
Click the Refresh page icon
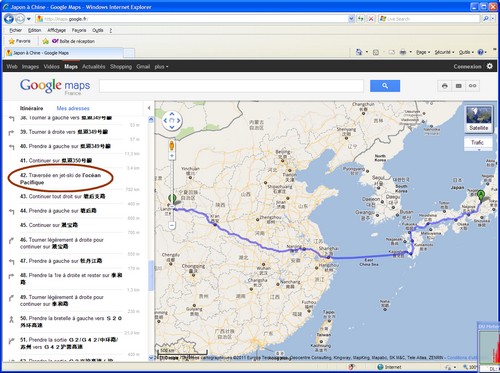pyautogui.click(x=361, y=19)
